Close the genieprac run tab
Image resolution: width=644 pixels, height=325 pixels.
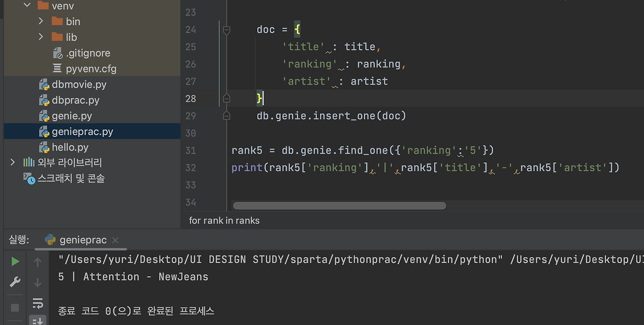(x=115, y=240)
